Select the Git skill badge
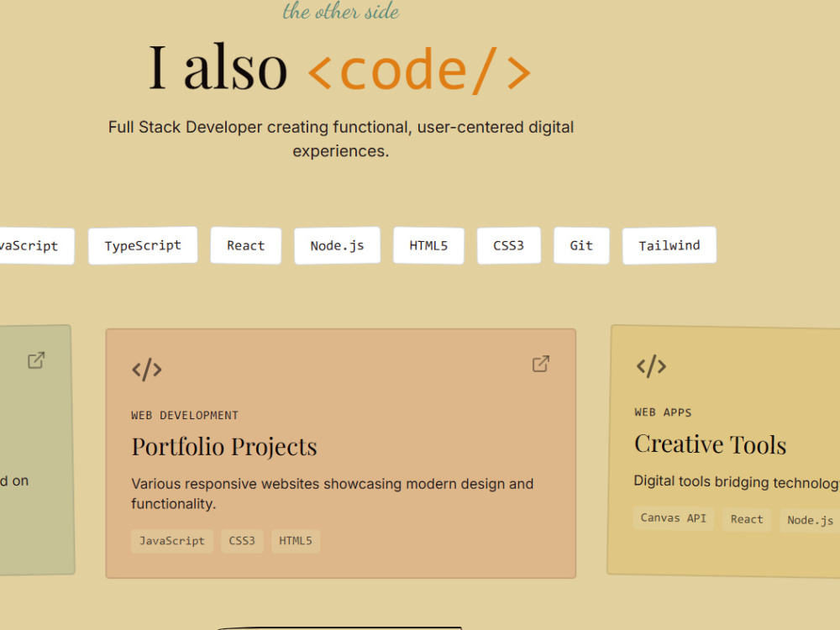This screenshot has height=630, width=840. [x=581, y=245]
